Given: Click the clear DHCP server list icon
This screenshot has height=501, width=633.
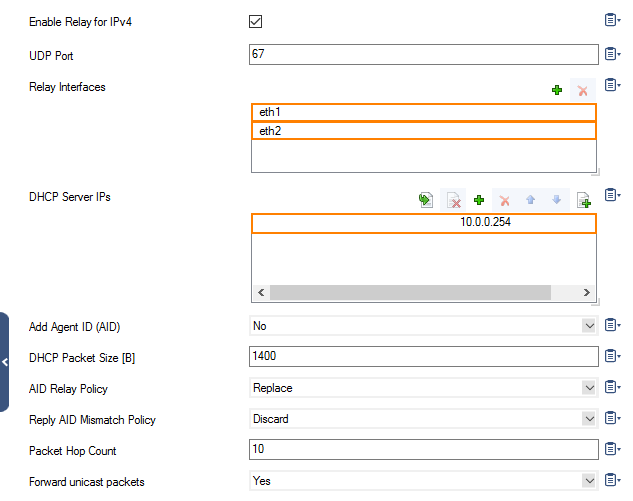Looking at the screenshot, I should [x=453, y=200].
